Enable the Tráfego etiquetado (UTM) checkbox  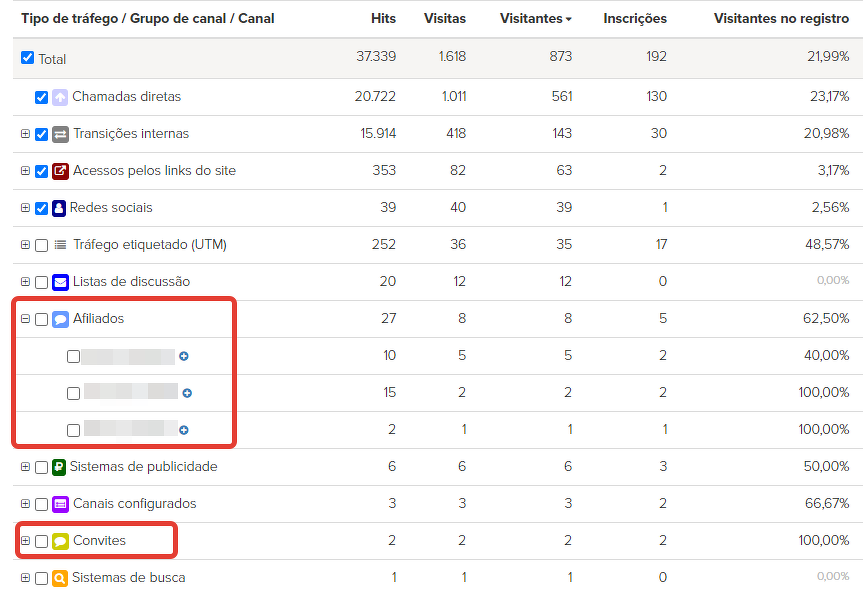41,245
